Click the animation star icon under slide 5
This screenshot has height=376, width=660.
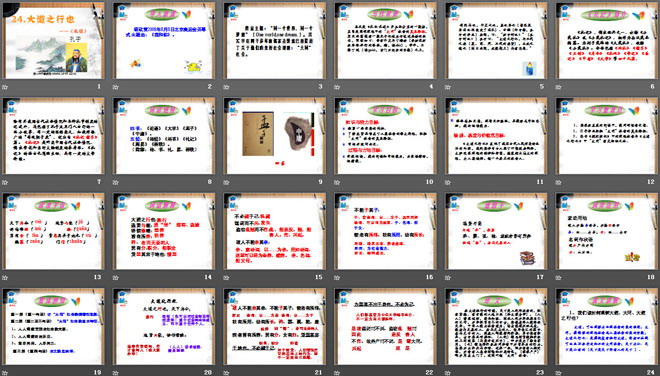coord(448,87)
